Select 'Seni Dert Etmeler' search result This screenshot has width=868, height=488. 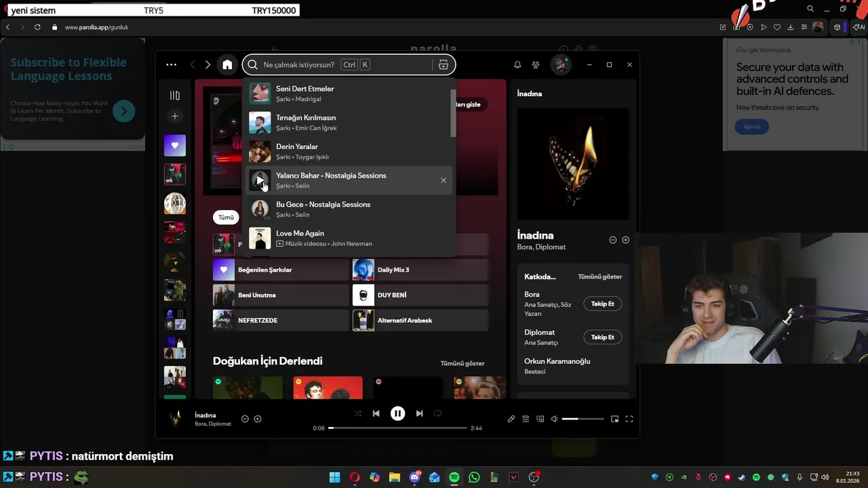click(349, 94)
